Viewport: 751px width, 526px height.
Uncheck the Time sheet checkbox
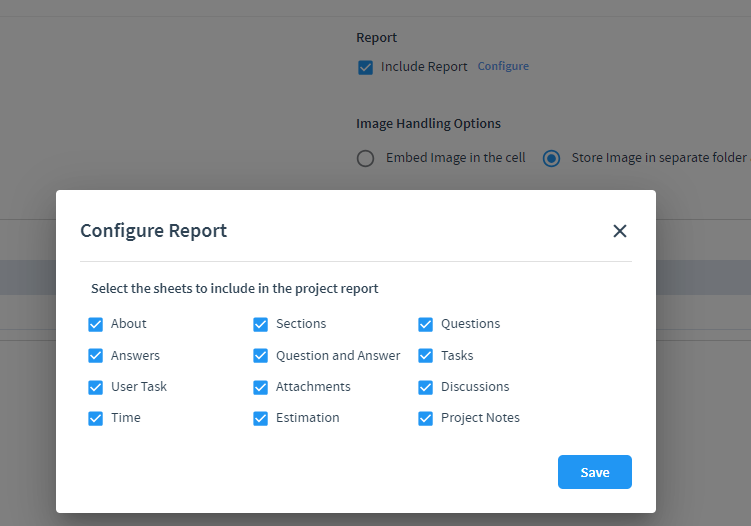pyautogui.click(x=96, y=418)
